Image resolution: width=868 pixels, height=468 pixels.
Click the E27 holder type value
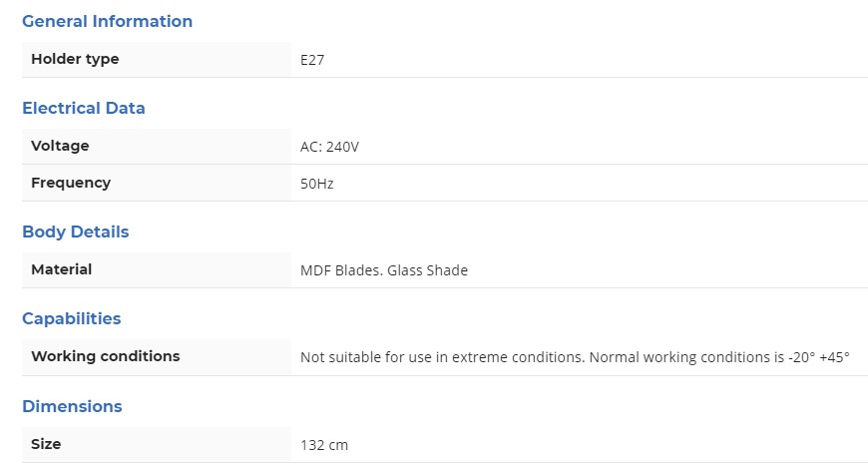click(312, 60)
